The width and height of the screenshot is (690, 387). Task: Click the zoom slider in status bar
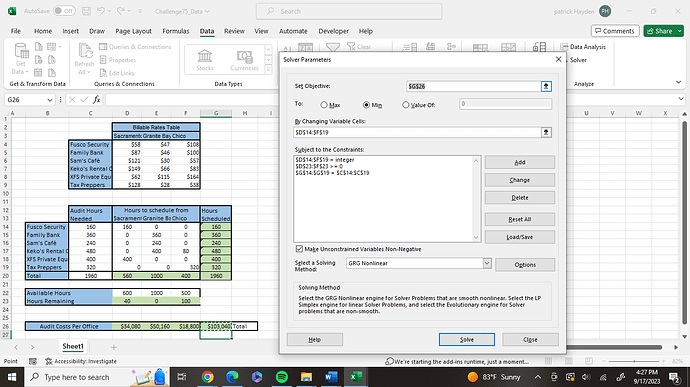tap(634, 361)
